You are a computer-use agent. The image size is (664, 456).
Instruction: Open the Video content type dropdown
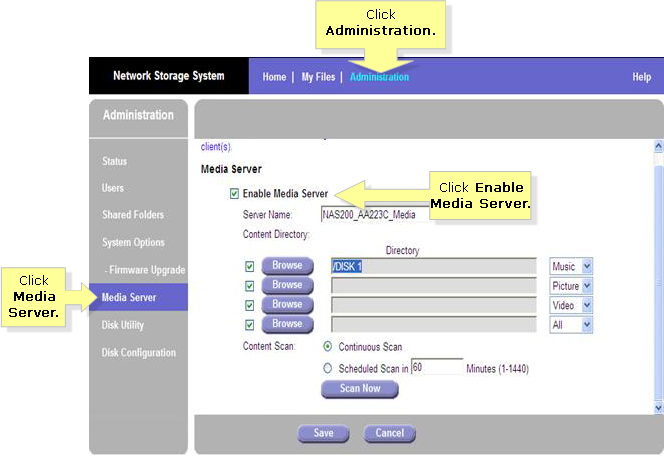[571, 305]
